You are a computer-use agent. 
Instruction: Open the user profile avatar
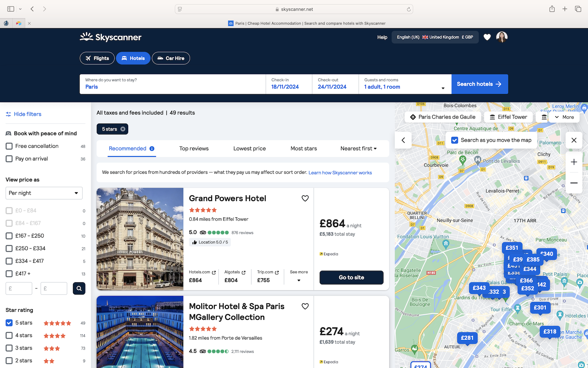[x=502, y=37]
